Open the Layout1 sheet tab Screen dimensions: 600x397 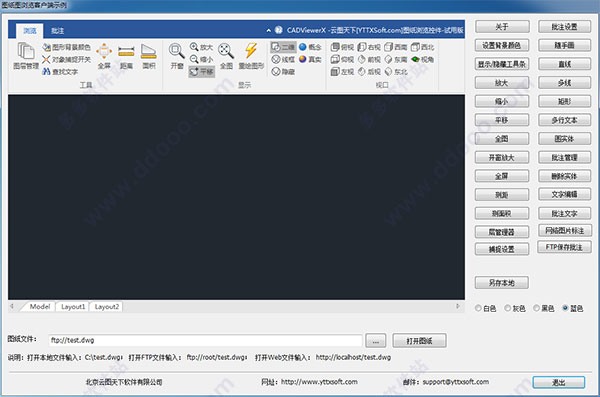(x=73, y=307)
